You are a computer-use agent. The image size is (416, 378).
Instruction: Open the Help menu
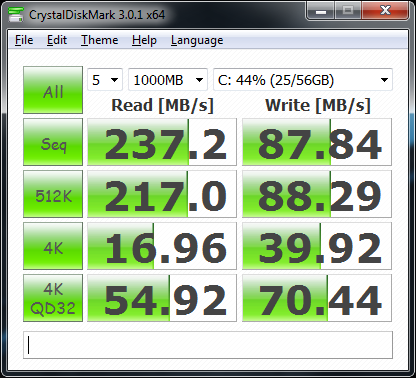click(144, 40)
